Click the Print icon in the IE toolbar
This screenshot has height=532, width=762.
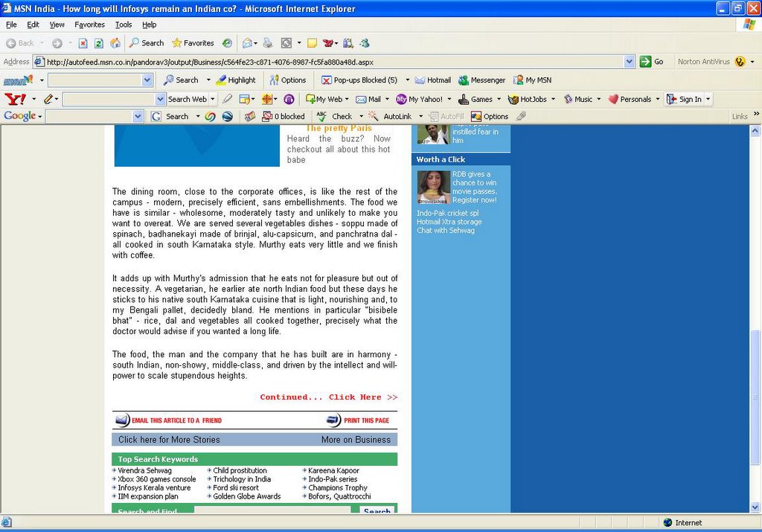coord(268,43)
